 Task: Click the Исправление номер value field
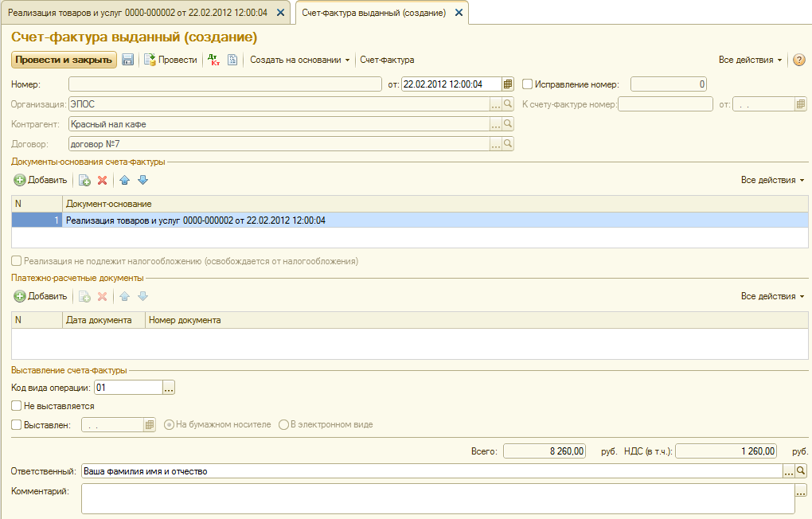click(x=669, y=84)
